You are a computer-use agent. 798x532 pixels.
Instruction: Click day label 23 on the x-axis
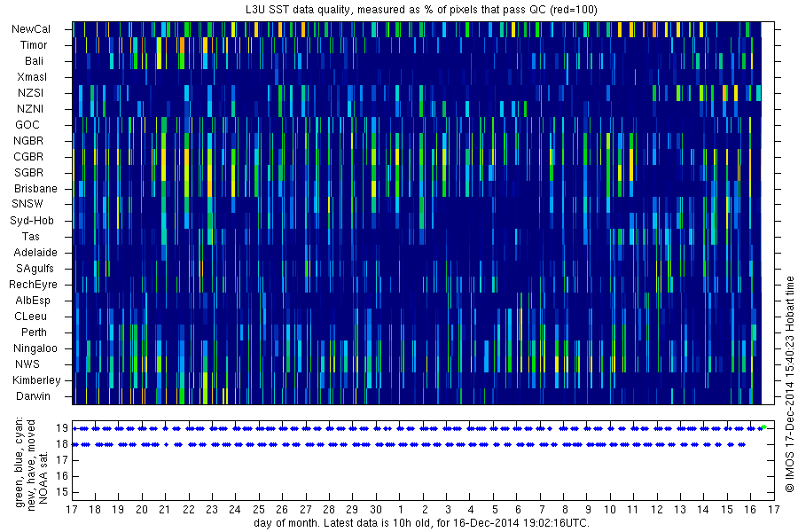212,509
